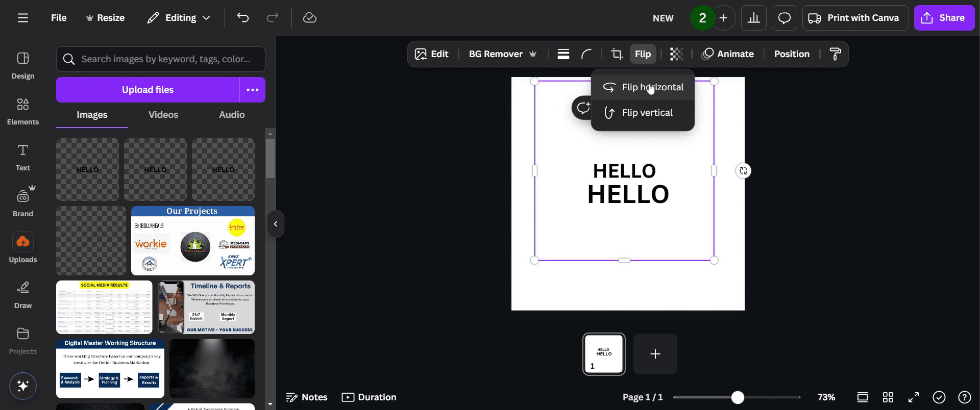
Task: Open the grid view icon
Action: tap(888, 397)
